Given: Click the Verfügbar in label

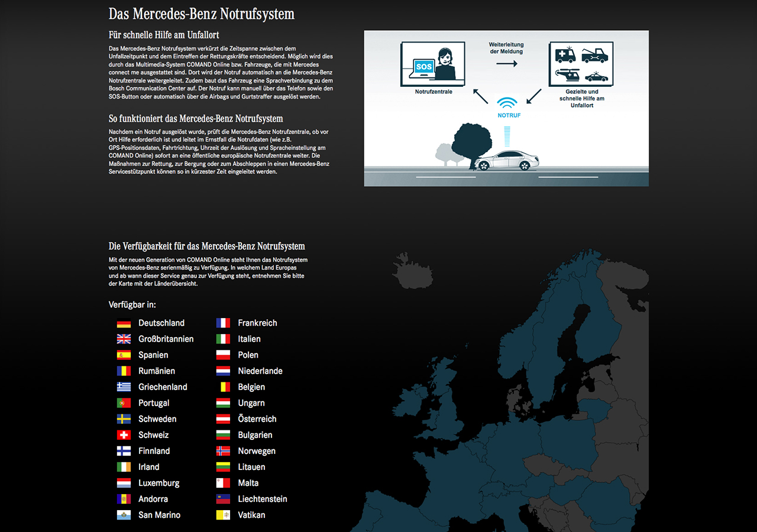Looking at the screenshot, I should click(132, 304).
